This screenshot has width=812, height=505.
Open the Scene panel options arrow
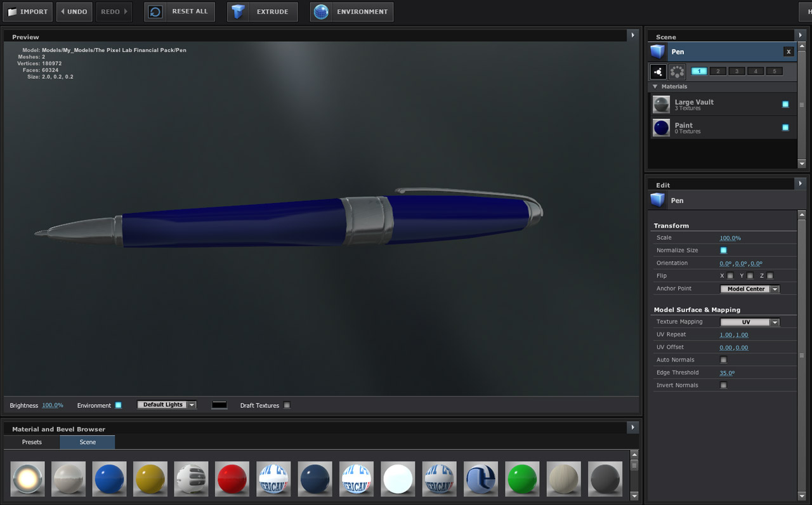click(x=800, y=36)
